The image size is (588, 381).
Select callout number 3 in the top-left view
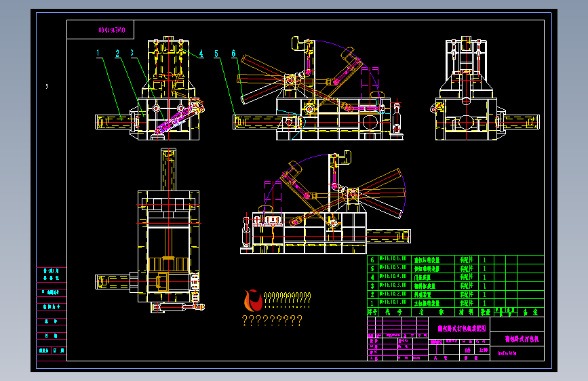132,53
